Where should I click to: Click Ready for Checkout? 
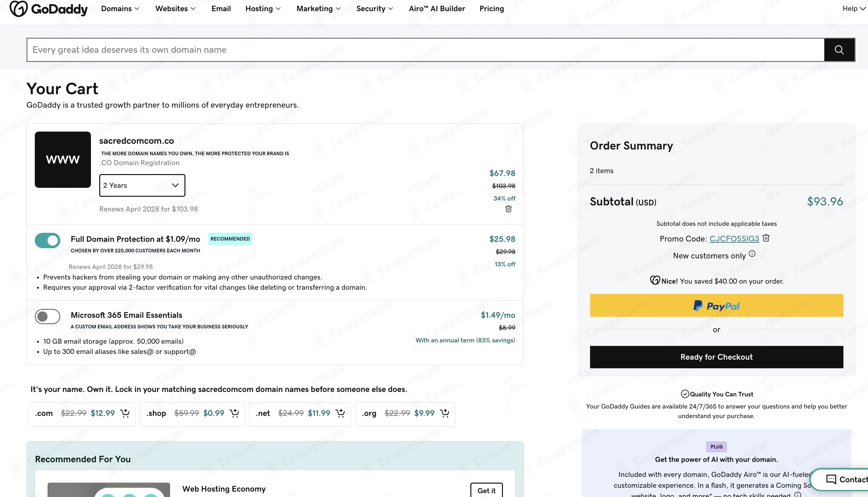coord(716,357)
